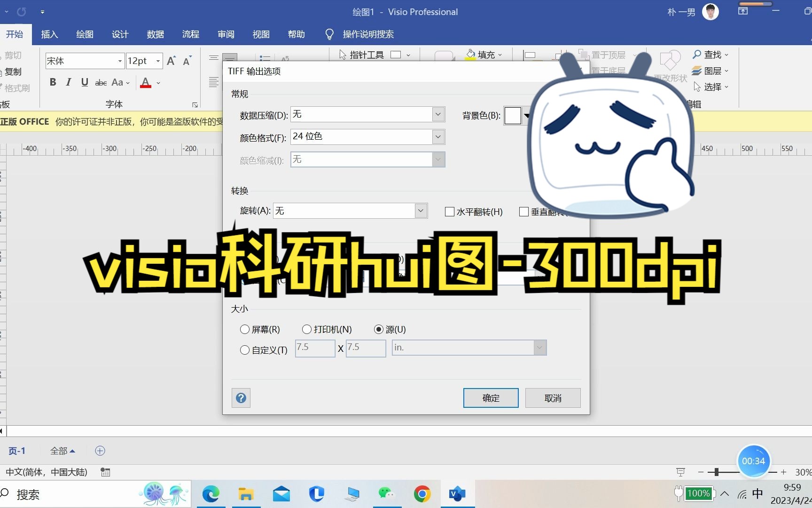Click the red font color button
This screenshot has height=508, width=812.
tap(146, 83)
